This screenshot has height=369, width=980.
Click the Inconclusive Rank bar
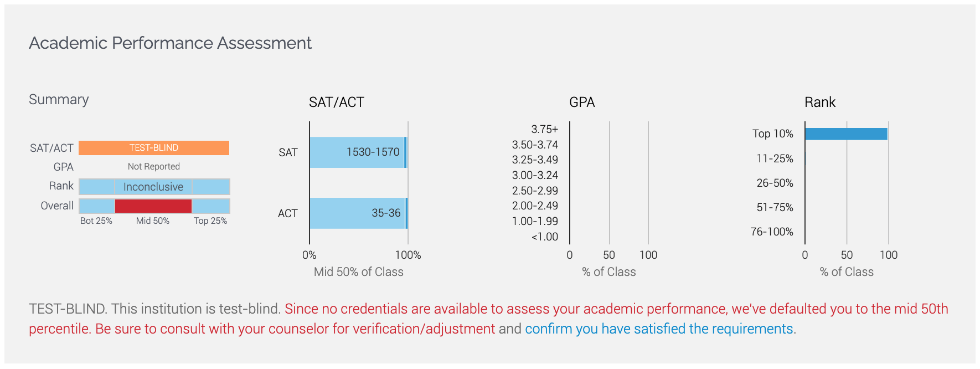coord(154,187)
